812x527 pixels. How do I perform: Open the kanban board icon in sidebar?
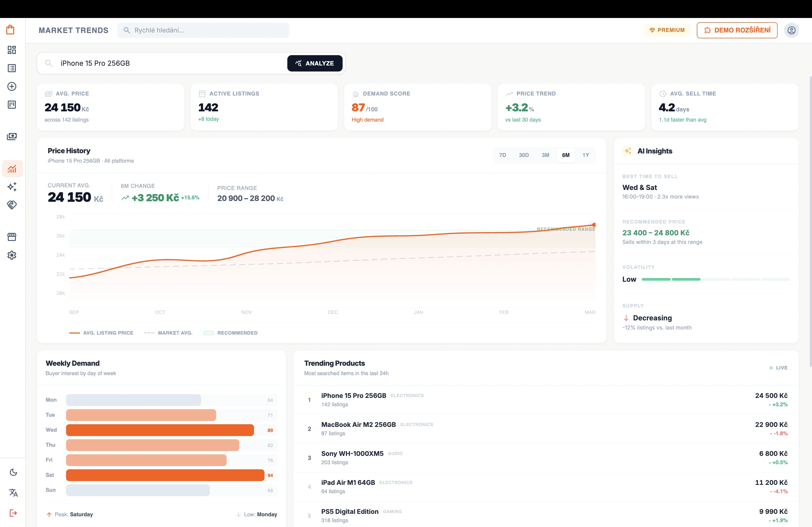point(12,104)
